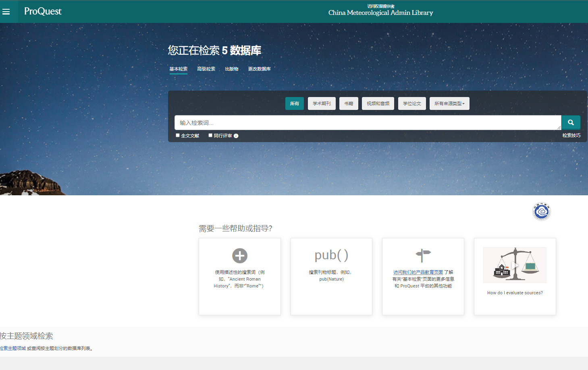Click the plus circle tip icon
Image resolution: width=588 pixels, height=370 pixels.
click(240, 256)
